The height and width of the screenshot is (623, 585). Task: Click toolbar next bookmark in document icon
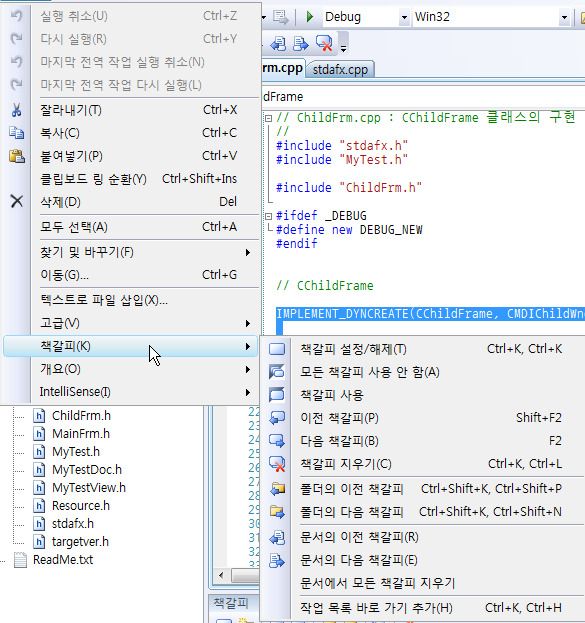click(300, 44)
